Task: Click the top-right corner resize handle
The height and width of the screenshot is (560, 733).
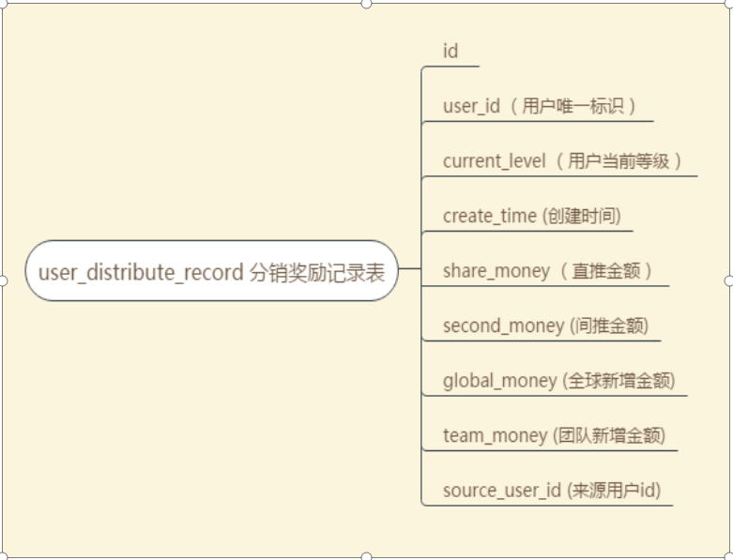Action: 729,3
